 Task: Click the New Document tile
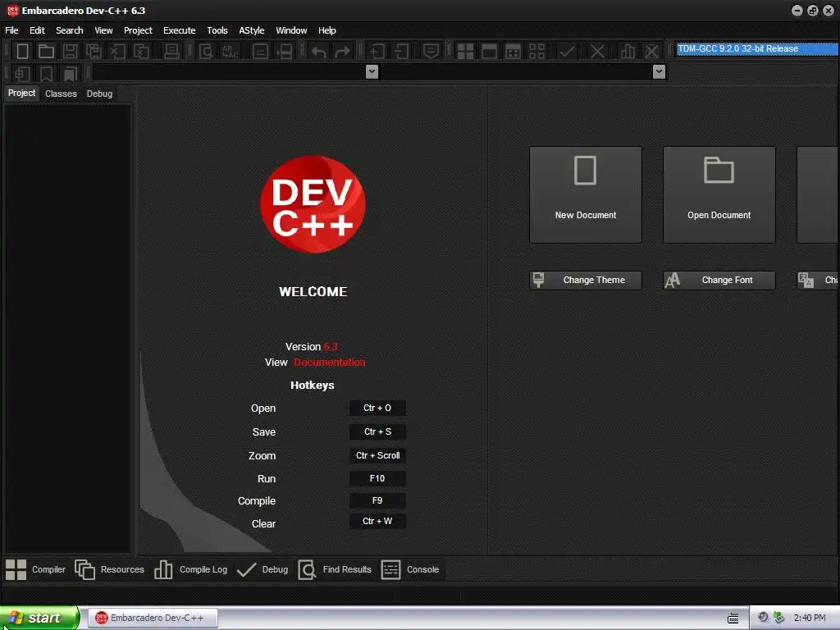(586, 195)
